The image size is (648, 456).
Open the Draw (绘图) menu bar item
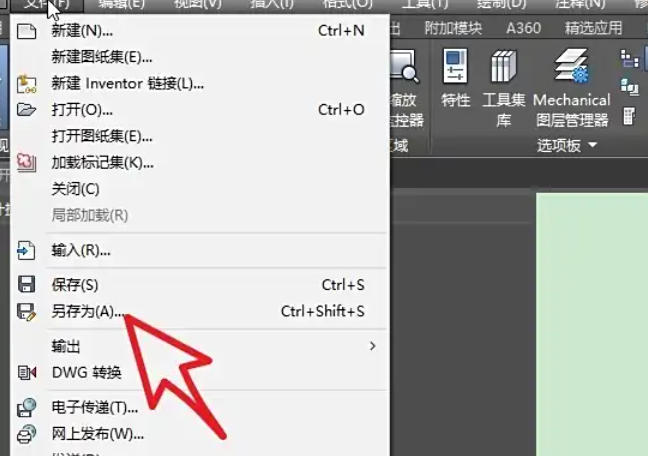tap(501, 4)
